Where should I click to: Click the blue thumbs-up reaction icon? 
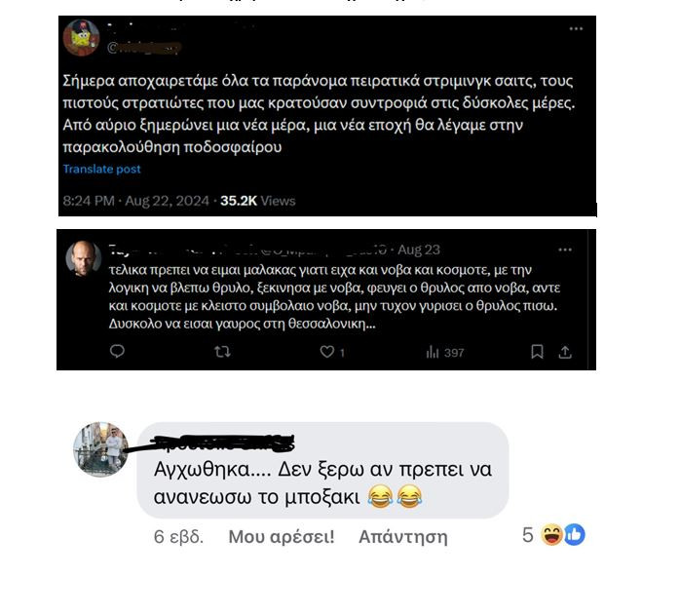coord(575,534)
